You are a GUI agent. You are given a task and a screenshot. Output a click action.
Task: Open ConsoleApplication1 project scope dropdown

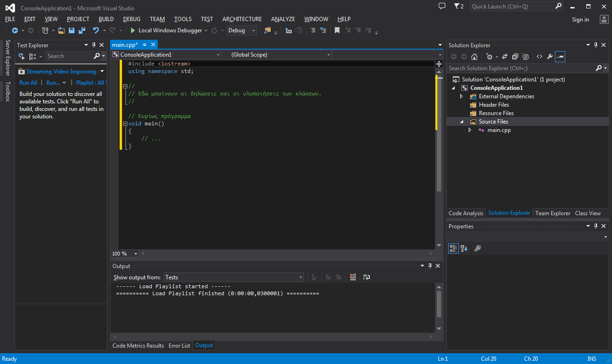click(x=166, y=55)
